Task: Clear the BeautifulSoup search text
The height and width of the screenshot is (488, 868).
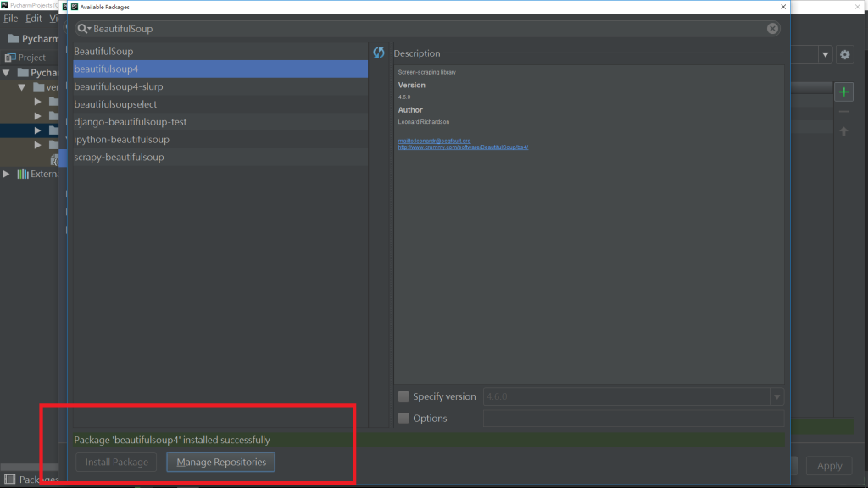Action: [772, 28]
